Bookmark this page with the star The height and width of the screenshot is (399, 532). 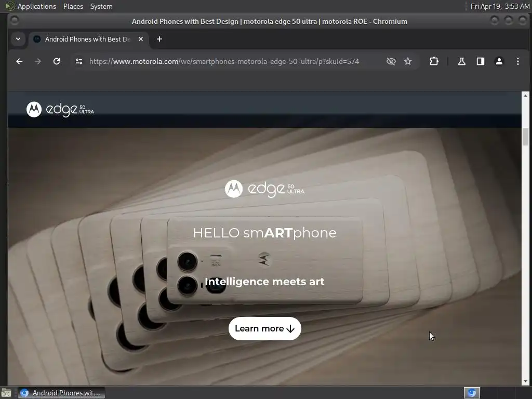(408, 61)
